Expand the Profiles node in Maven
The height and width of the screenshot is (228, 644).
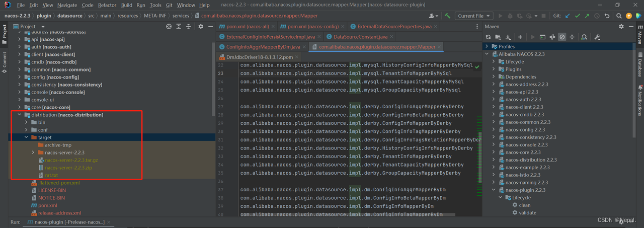point(487,46)
